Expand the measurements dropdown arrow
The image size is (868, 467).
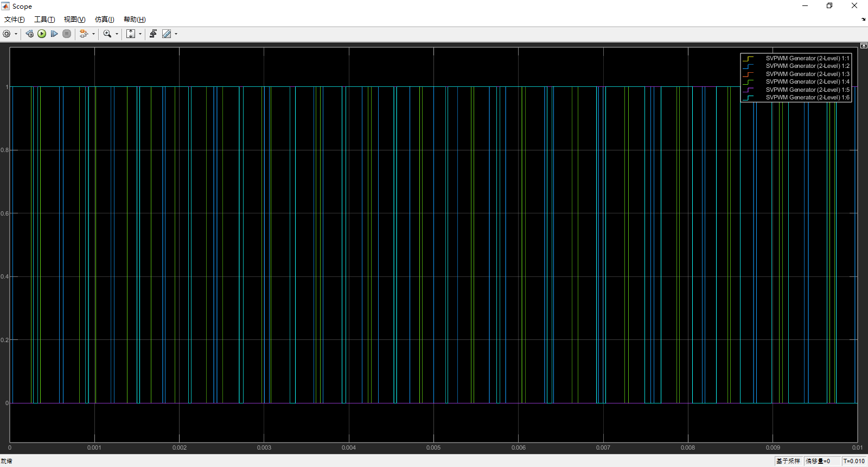(176, 34)
